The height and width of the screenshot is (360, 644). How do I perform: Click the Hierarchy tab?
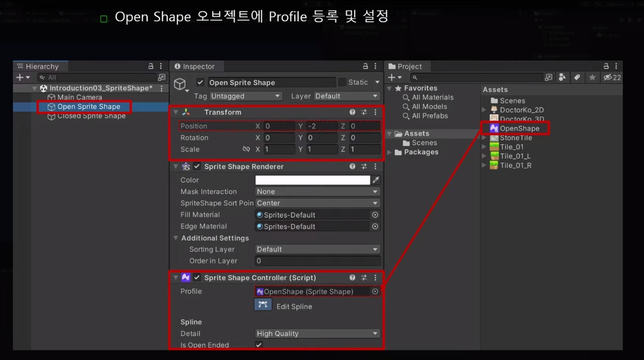click(x=40, y=66)
